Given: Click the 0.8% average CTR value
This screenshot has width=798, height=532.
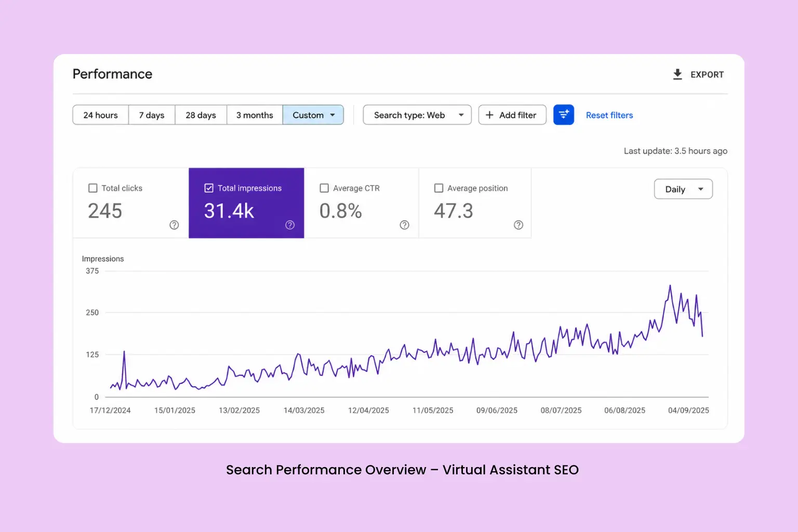Looking at the screenshot, I should tap(341, 211).
